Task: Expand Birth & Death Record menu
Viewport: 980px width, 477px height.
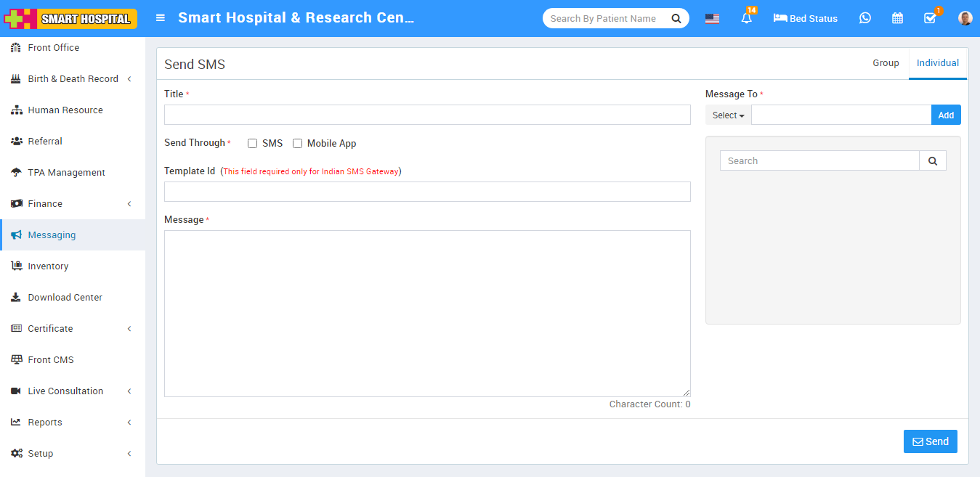Action: pos(73,79)
